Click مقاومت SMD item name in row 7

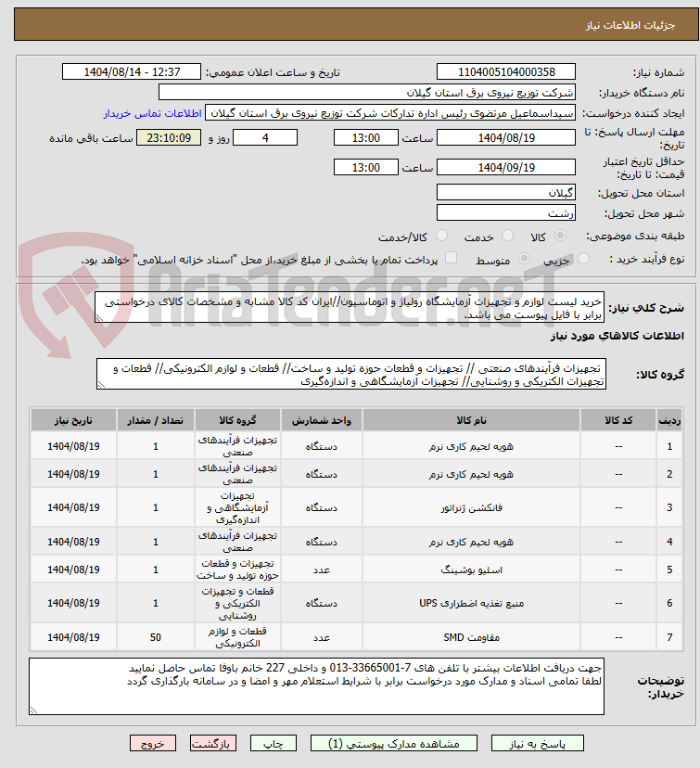[471, 637]
